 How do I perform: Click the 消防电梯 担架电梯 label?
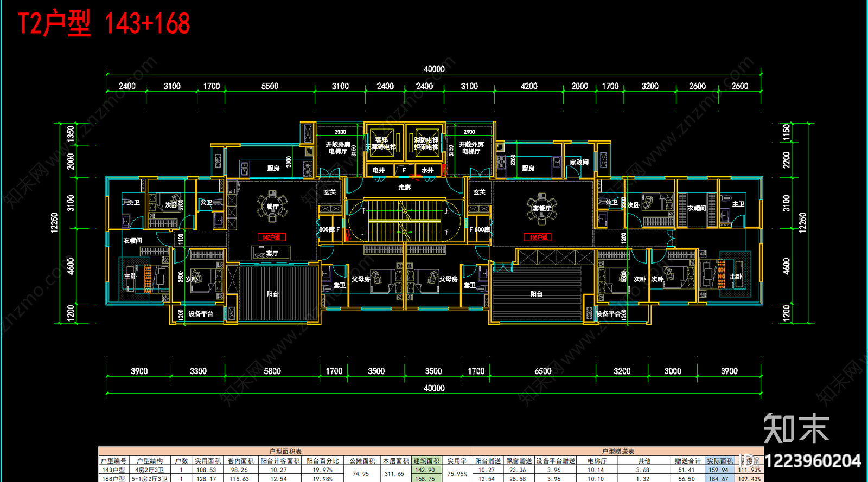coord(426,143)
